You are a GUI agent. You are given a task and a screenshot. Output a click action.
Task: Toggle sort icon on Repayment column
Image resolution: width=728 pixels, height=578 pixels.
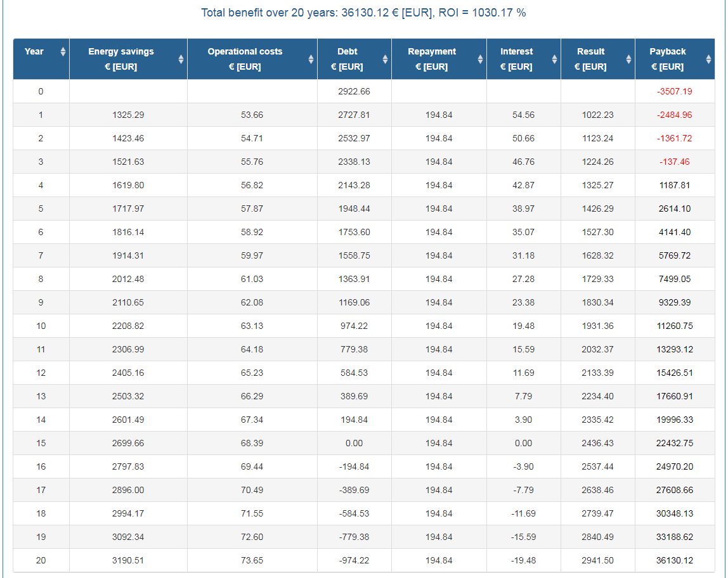pyautogui.click(x=480, y=59)
